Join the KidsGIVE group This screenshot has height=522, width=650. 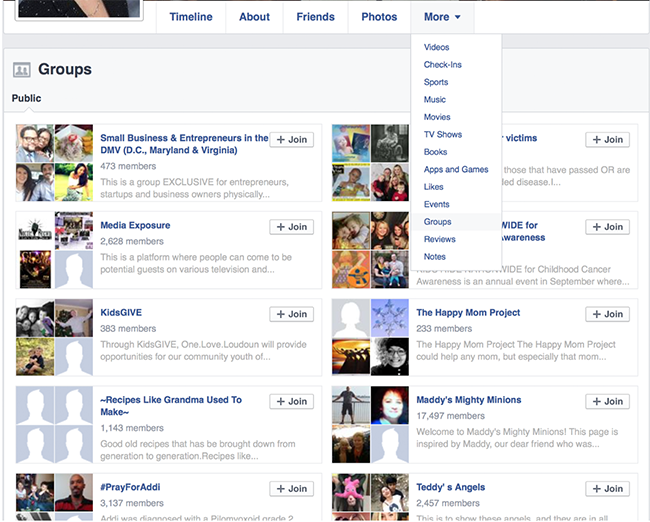click(x=292, y=314)
